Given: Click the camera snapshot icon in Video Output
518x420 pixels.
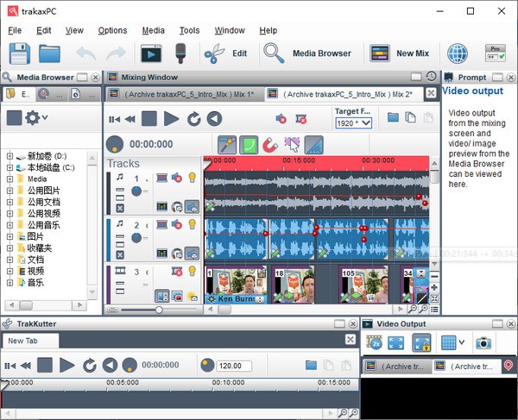Looking at the screenshot, I should click(x=483, y=343).
